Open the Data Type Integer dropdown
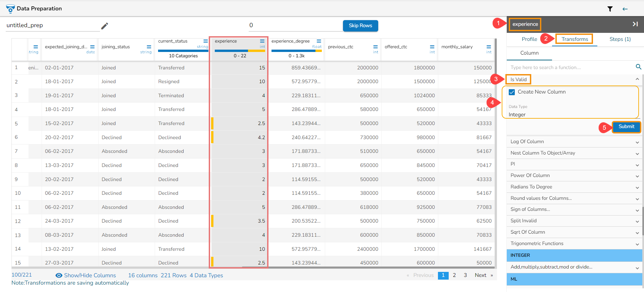The image size is (644, 292). [x=571, y=115]
